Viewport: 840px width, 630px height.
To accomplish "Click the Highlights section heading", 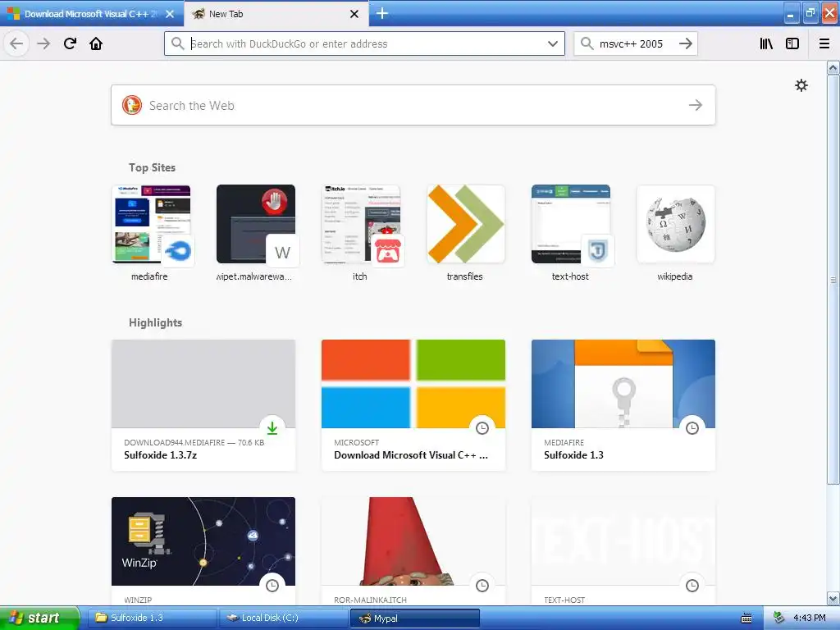I will click(155, 322).
